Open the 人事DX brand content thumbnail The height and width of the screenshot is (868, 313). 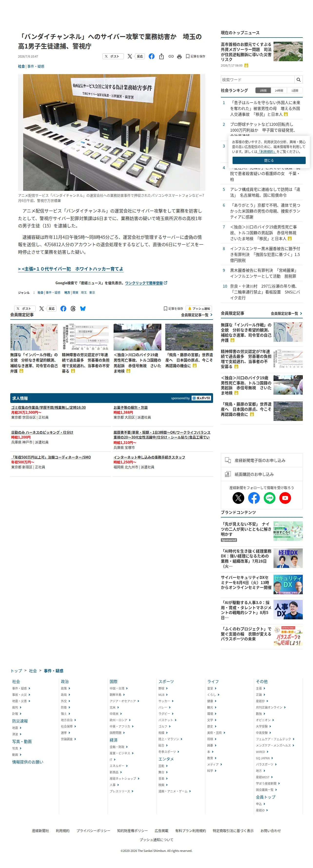coord(288,609)
